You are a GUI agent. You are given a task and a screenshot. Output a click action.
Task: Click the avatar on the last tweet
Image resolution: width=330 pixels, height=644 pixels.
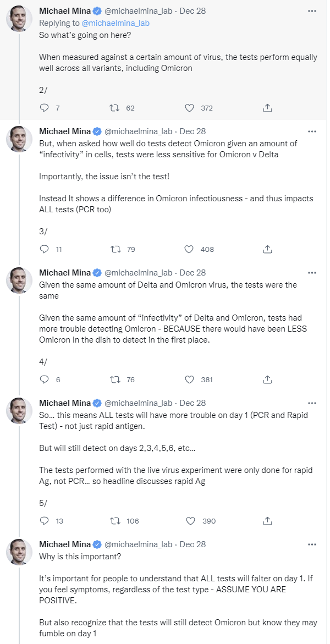(x=19, y=552)
